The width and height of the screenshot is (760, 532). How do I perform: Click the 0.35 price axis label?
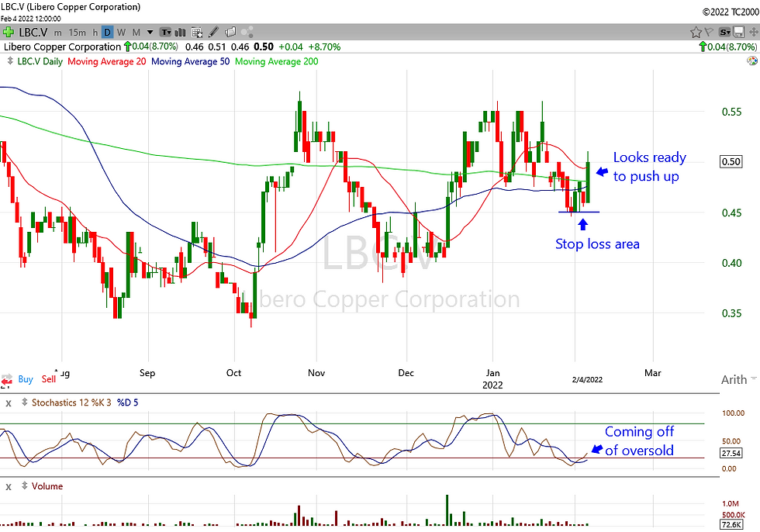pyautogui.click(x=731, y=313)
